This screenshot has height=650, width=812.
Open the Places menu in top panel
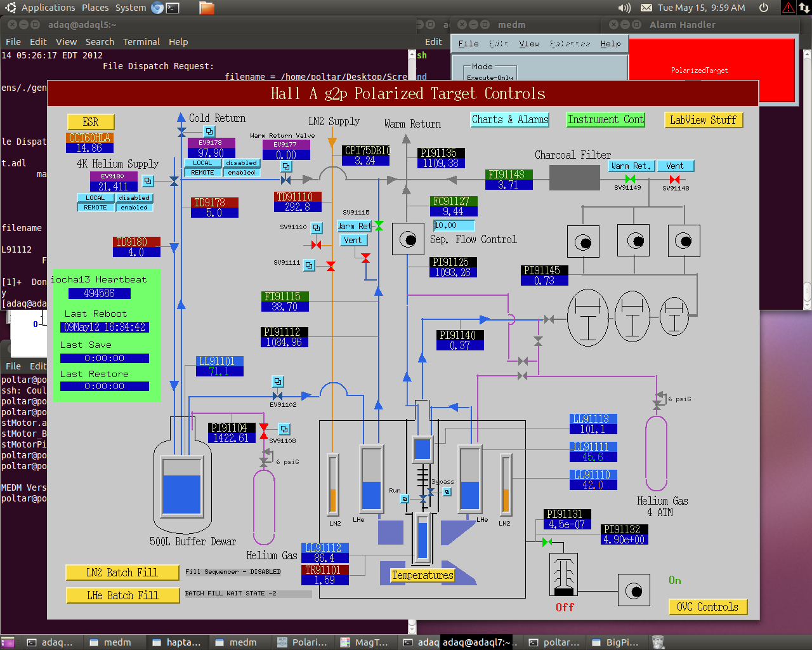[x=95, y=8]
